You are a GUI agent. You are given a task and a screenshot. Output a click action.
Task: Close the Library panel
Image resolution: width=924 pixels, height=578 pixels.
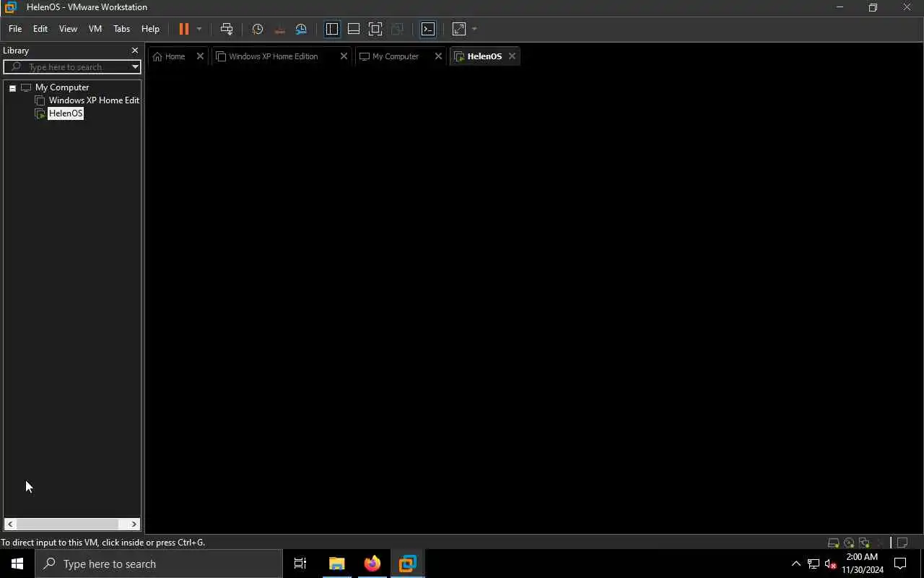[135, 51]
